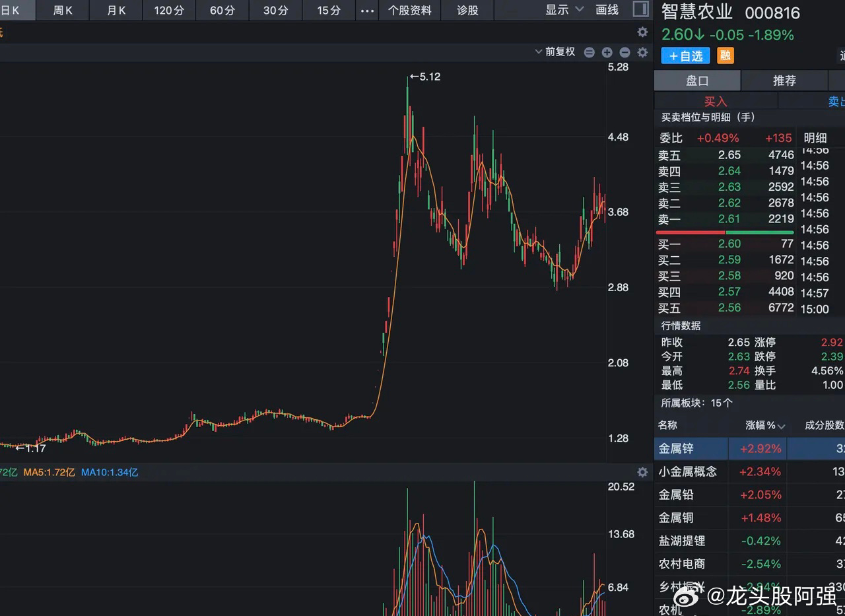Click the 跌停 limit-down value 2.39
This screenshot has width=845, height=616.
pos(832,357)
